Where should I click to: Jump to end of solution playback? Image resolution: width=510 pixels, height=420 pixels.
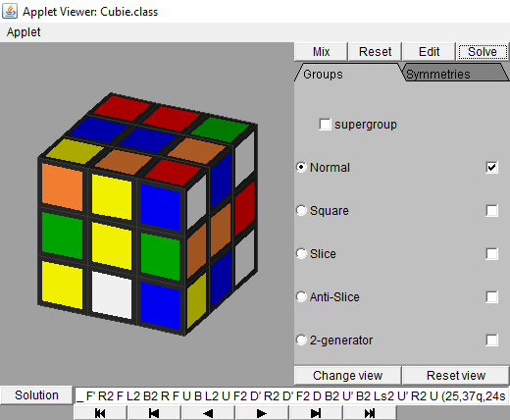click(370, 413)
